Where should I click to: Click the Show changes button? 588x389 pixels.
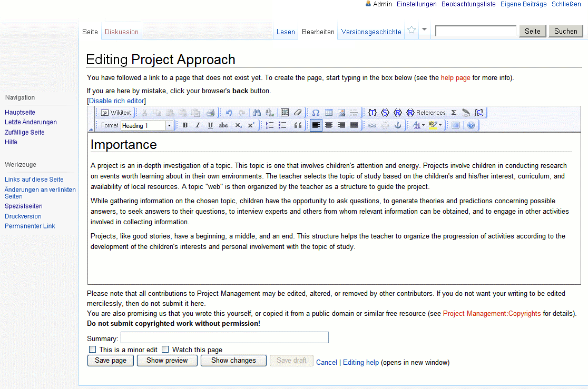(x=233, y=361)
